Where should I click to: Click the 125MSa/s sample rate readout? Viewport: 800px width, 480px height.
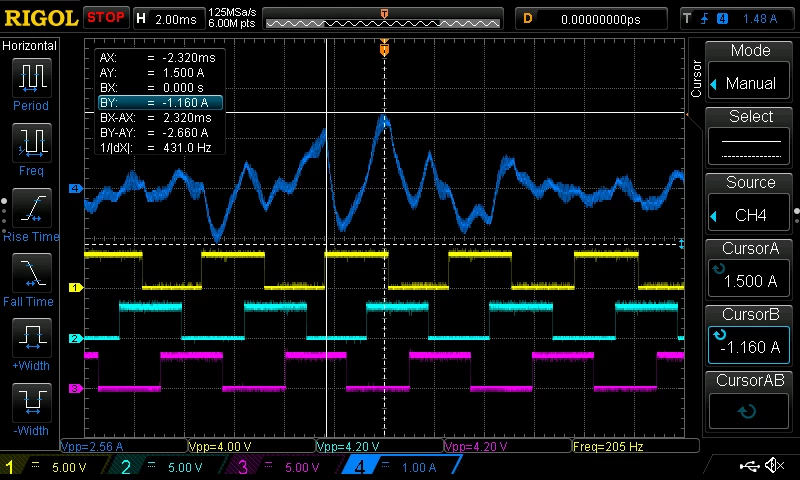coord(232,13)
